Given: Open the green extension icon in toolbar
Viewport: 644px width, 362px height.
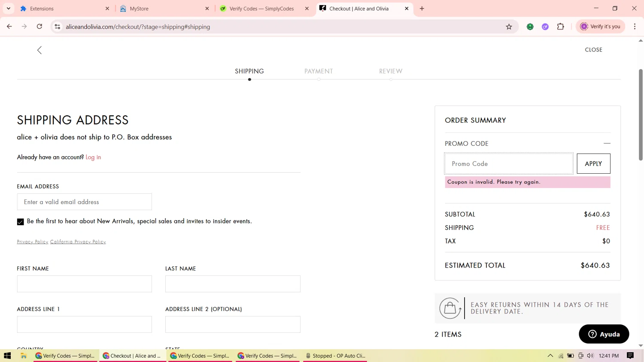Looking at the screenshot, I should click(530, 27).
